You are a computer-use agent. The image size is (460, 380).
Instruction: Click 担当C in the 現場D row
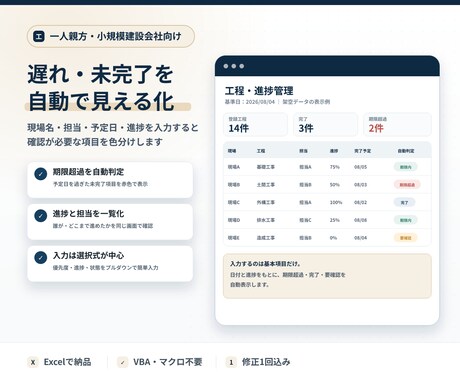pos(305,220)
